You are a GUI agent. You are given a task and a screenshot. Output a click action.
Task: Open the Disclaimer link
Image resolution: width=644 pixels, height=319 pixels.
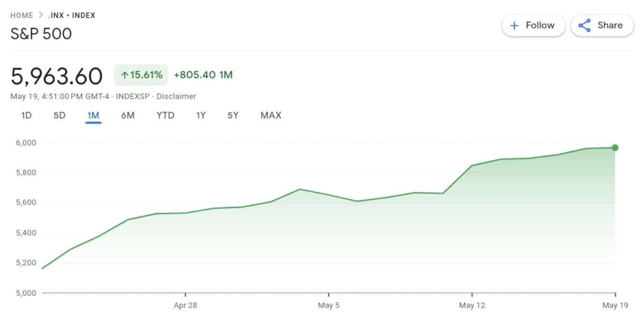[x=176, y=96]
